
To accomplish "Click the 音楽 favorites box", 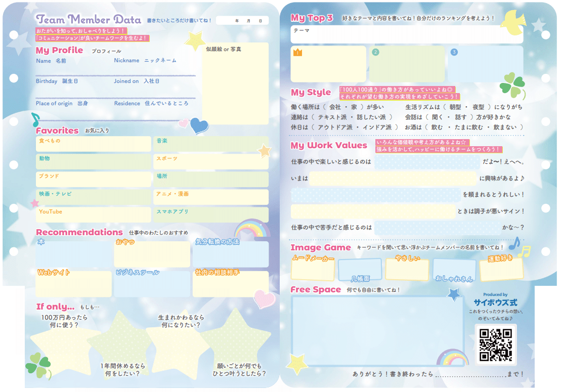I will (x=211, y=144).
